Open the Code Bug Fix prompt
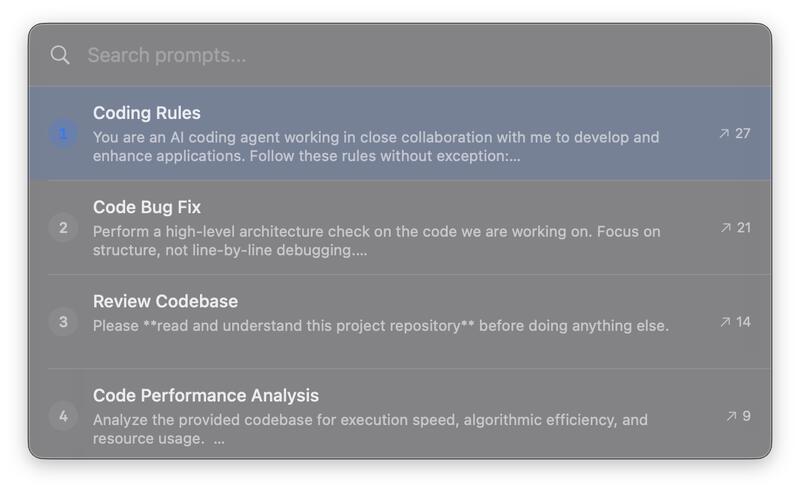Viewport: 800px width, 492px height. [x=147, y=207]
